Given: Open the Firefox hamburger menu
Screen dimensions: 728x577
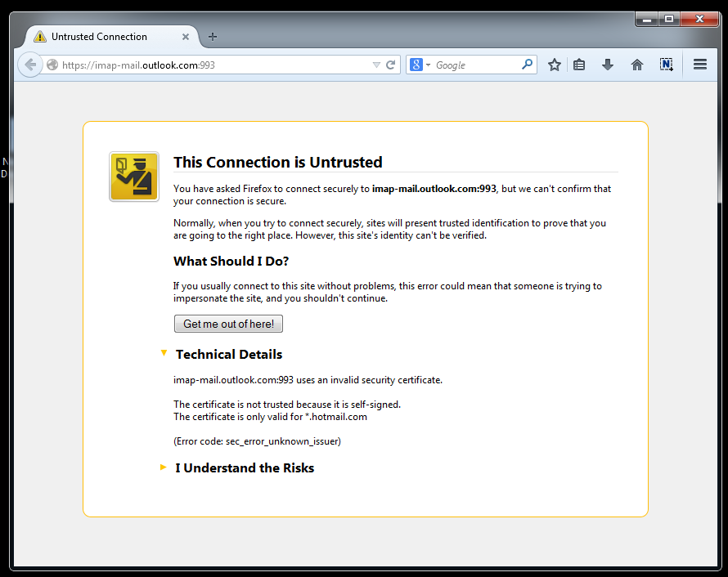Looking at the screenshot, I should pyautogui.click(x=700, y=65).
